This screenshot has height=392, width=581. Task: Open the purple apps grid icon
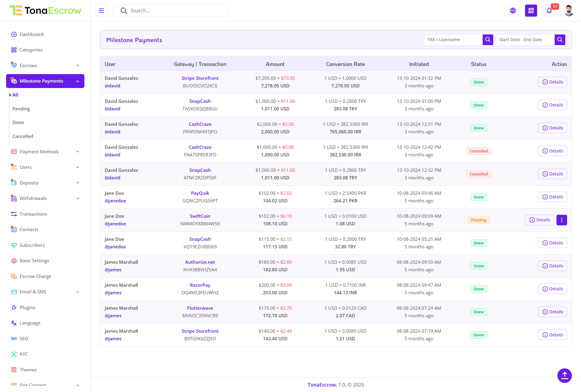(531, 11)
